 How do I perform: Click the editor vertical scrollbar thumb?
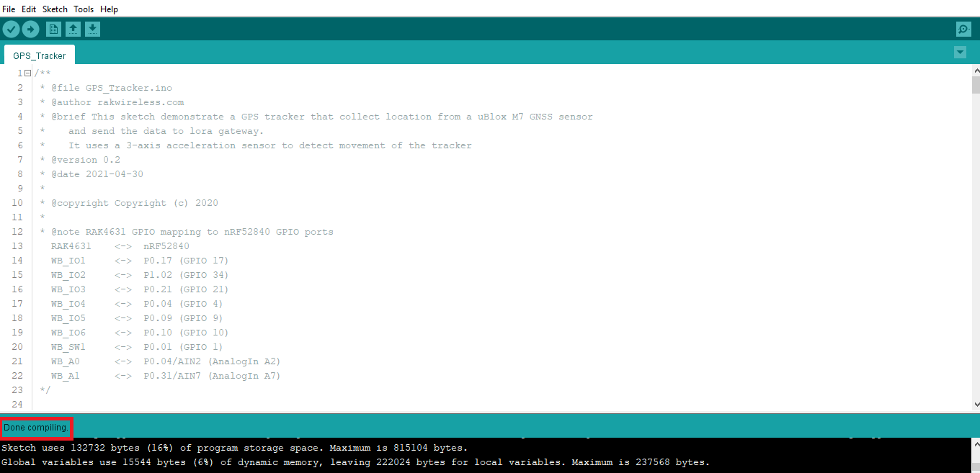click(976, 85)
